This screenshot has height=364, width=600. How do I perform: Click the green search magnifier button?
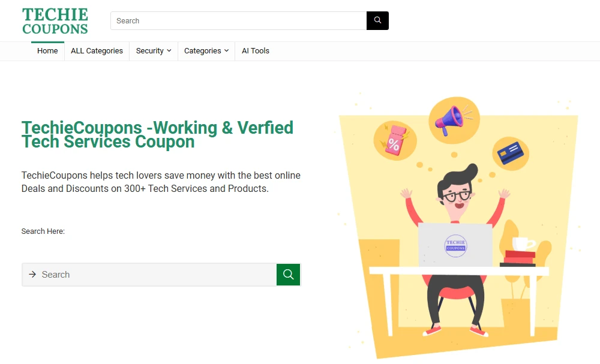[289, 275]
